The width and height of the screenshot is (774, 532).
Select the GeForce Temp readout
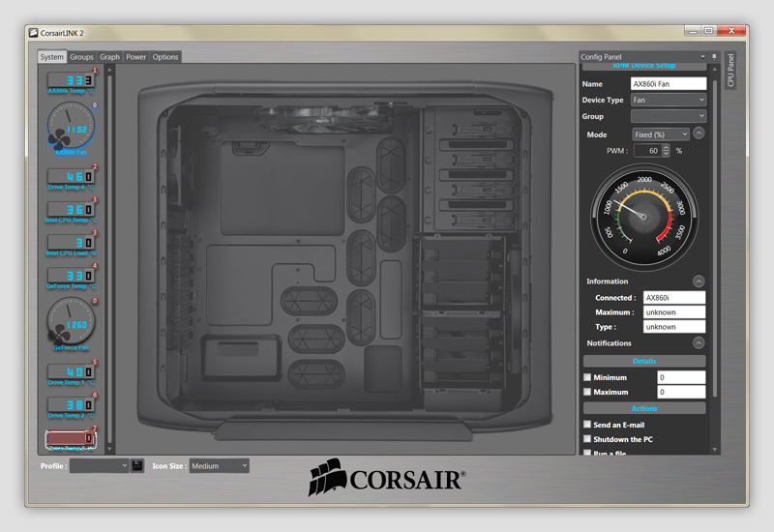point(71,276)
